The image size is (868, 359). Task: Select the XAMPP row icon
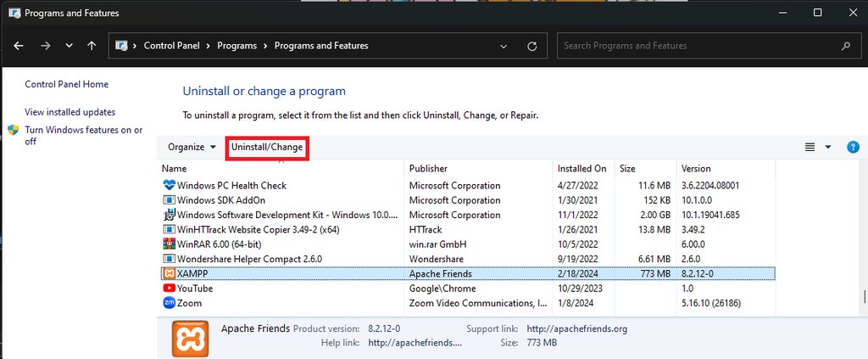[170, 273]
